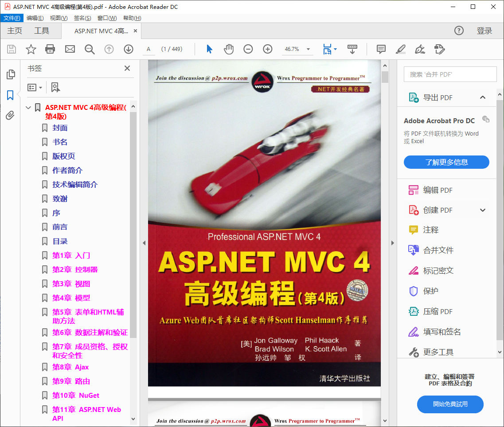
Task: Close the ASP.NET MVC 4高 document tab
Action: click(135, 31)
